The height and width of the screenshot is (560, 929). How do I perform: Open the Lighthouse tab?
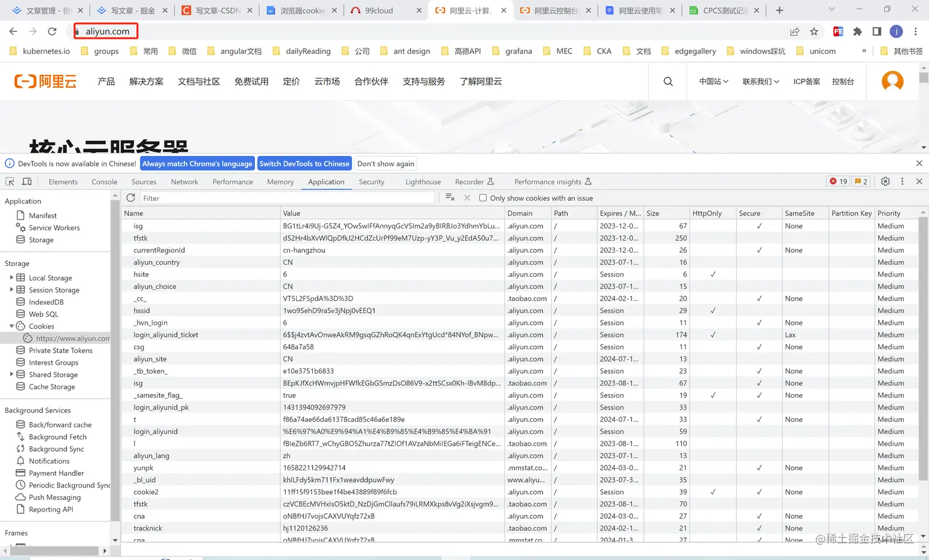point(423,182)
